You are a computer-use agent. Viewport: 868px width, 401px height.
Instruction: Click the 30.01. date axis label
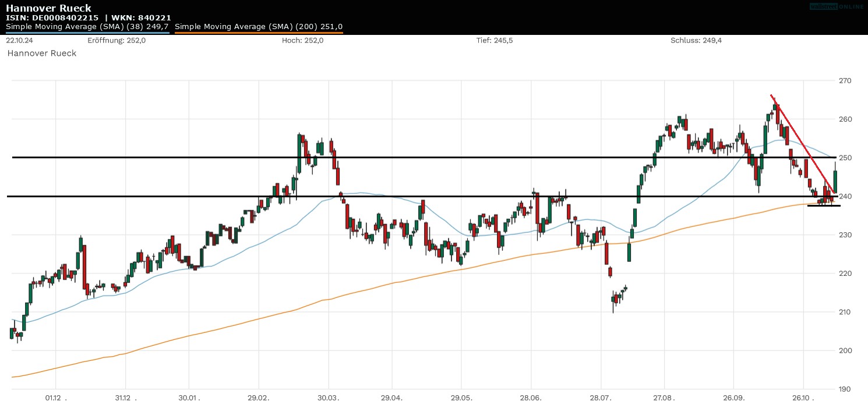click(189, 398)
